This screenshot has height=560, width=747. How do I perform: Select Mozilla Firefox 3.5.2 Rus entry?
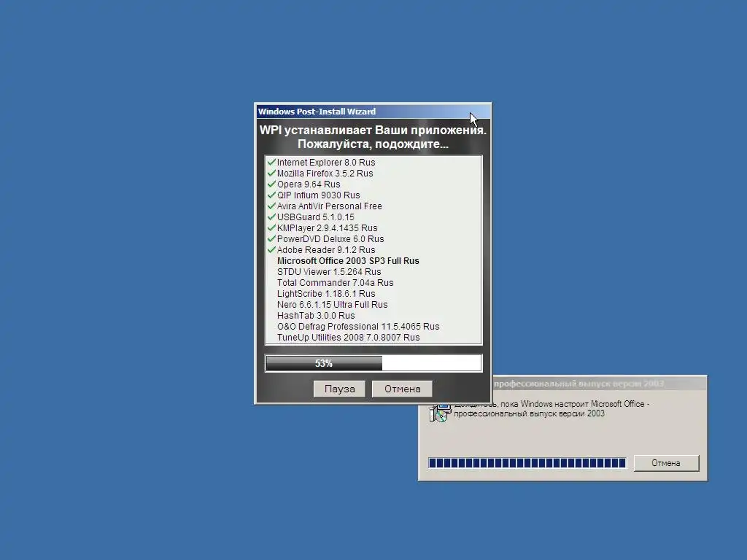(325, 174)
